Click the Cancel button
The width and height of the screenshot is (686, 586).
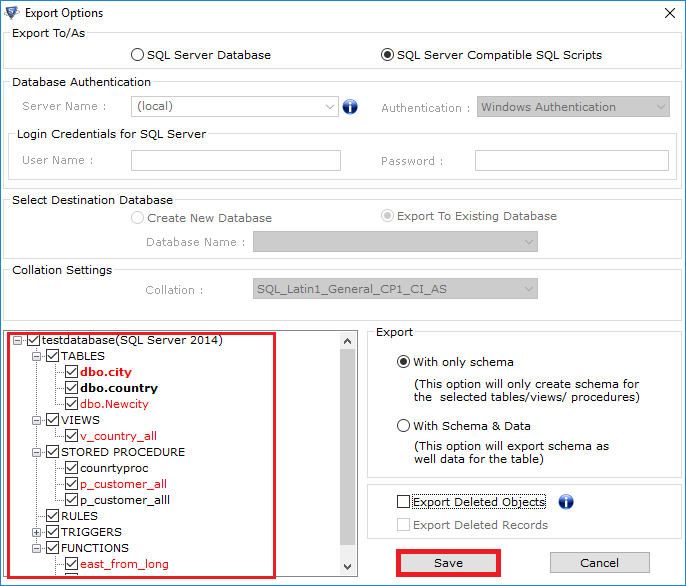(x=599, y=563)
